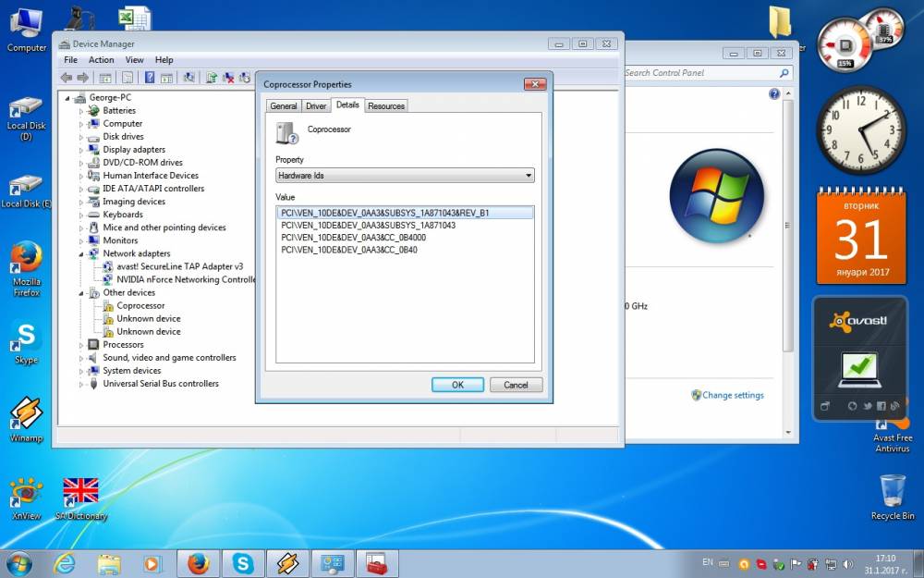Expand the Display adapters node
Image resolution: width=924 pixels, height=578 pixels.
(81, 150)
